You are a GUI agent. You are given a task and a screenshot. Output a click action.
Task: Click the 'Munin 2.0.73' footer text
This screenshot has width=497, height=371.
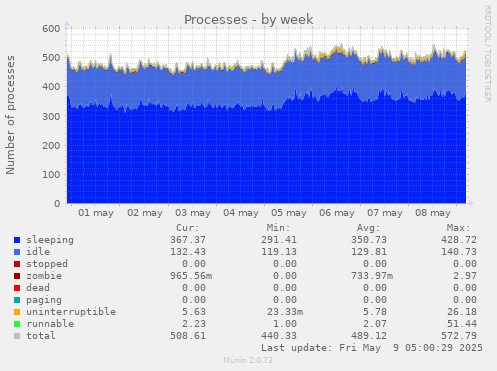[248, 360]
